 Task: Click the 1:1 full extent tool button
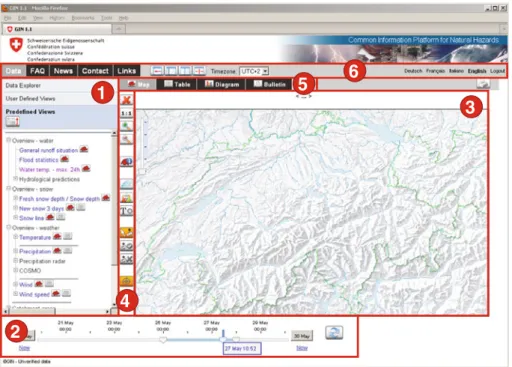tap(127, 113)
